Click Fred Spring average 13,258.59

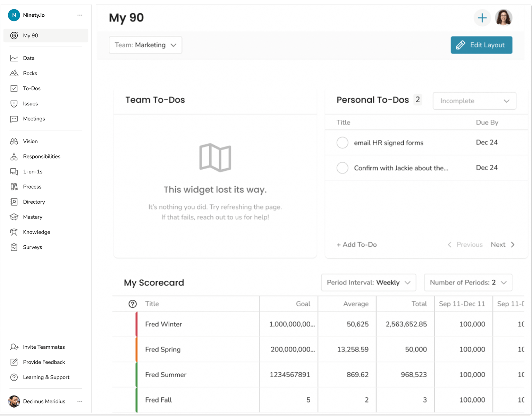[x=353, y=349]
